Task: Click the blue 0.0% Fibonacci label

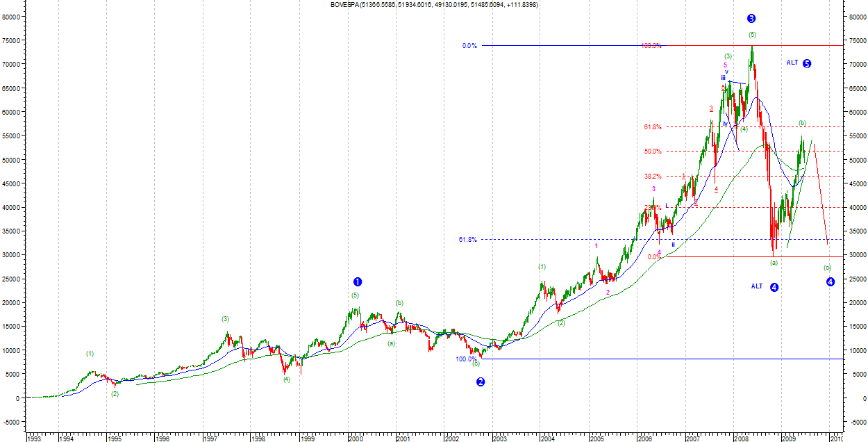Action: tap(469, 46)
